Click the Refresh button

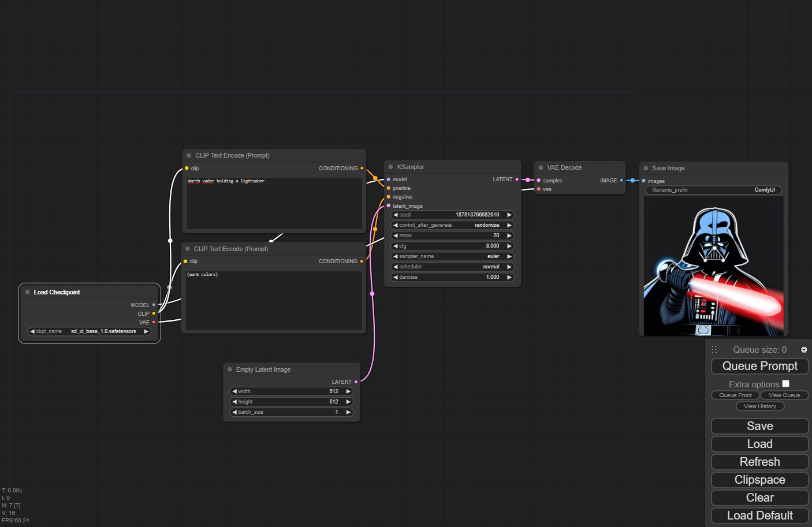[759, 462]
